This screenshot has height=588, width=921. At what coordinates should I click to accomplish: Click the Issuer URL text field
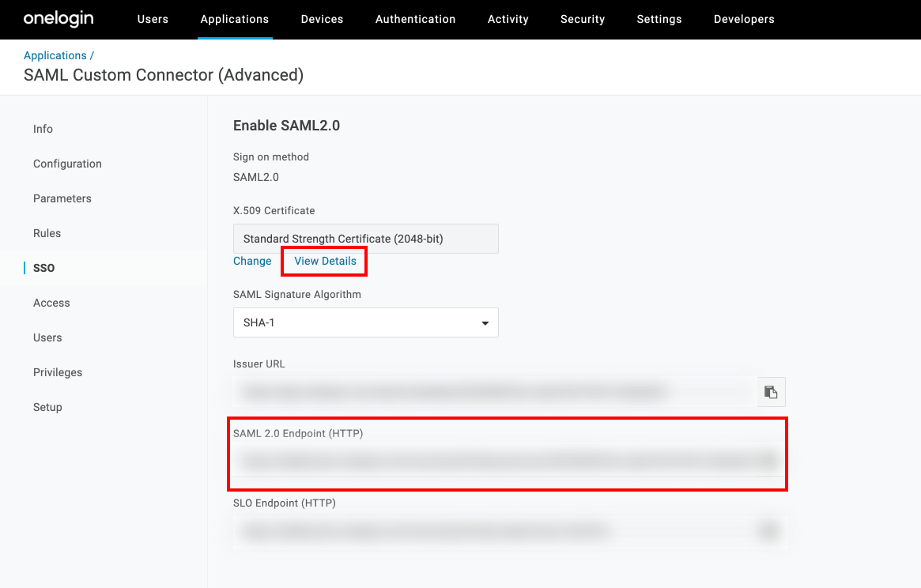point(490,392)
